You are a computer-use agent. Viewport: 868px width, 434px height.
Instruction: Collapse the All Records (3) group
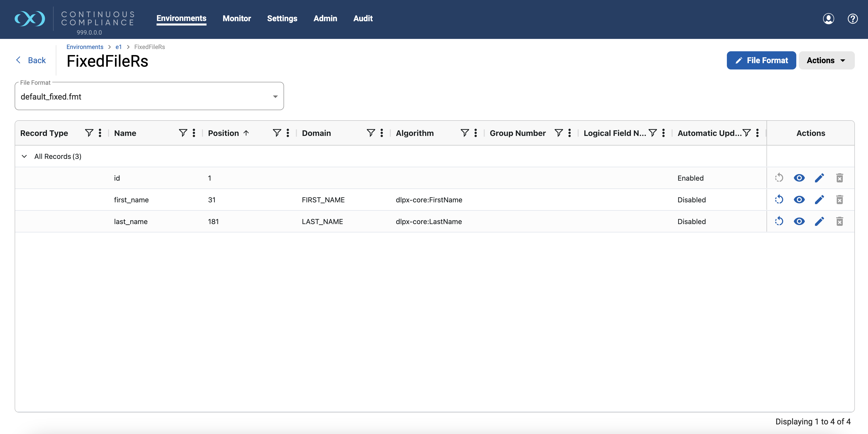point(24,156)
